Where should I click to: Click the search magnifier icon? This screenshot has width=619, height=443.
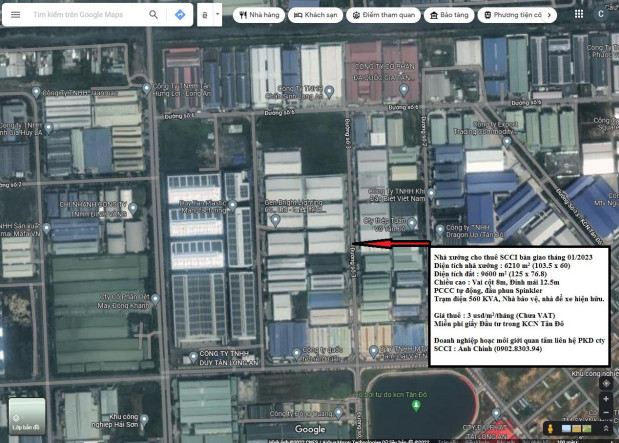(153, 15)
